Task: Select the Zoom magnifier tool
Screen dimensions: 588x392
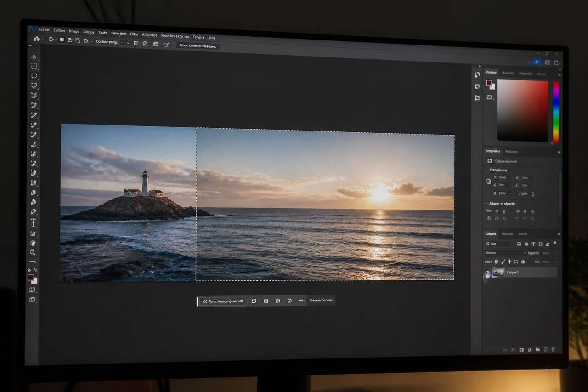Action: 33,252
